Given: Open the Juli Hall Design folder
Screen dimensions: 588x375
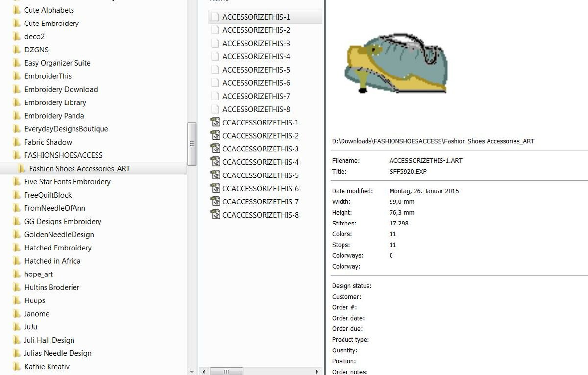Looking at the screenshot, I should [x=49, y=340].
